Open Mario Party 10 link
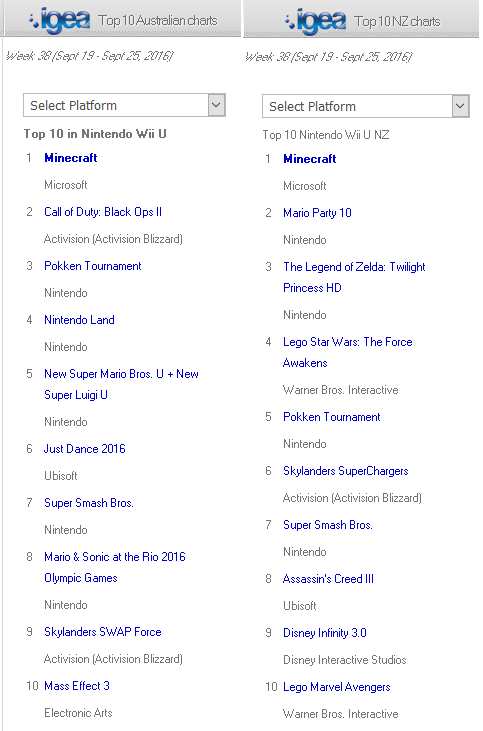The image size is (483, 731). [x=317, y=213]
